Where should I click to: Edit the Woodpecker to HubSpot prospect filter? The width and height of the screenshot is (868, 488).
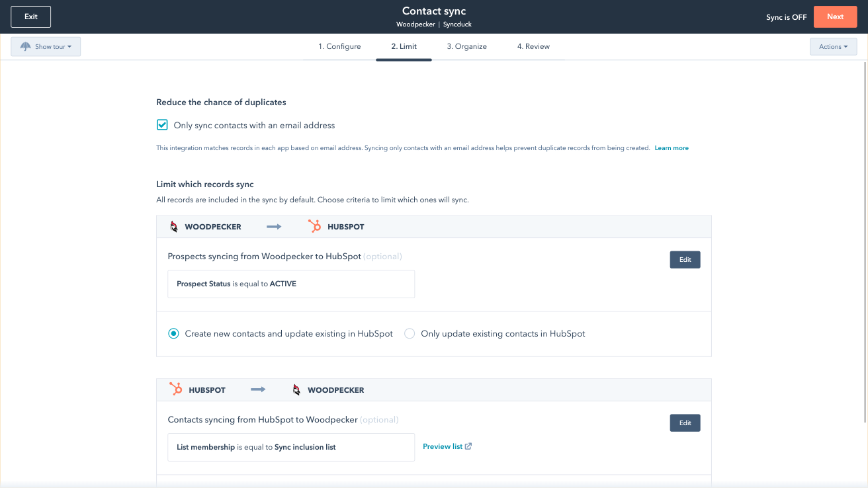(685, 260)
